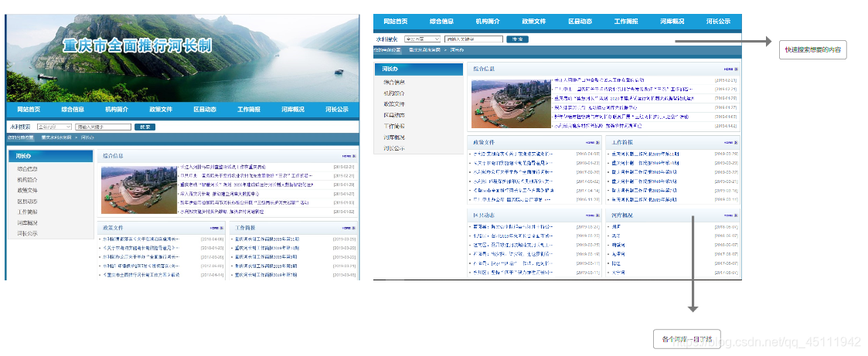Open 河长办 breadcrumb link in left page
Image resolution: width=868 pixels, height=356 pixels.
point(87,137)
